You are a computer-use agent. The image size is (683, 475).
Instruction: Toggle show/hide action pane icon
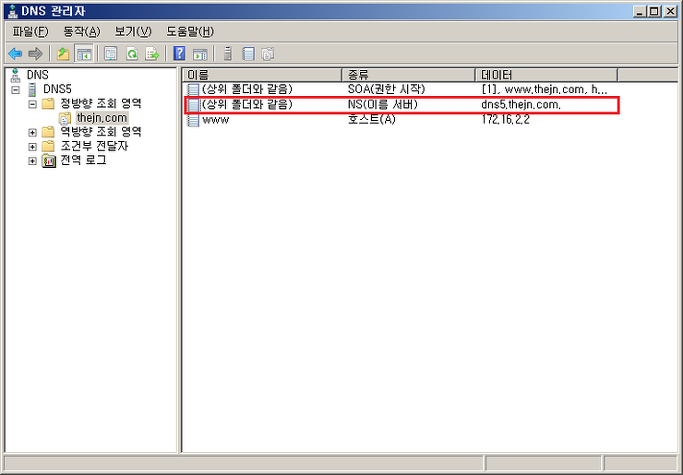click(x=200, y=54)
